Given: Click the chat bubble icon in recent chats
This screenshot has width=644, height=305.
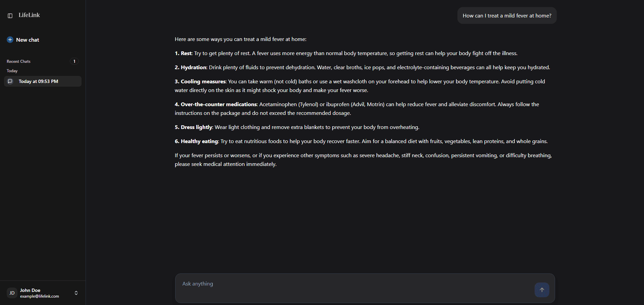Looking at the screenshot, I should click(10, 81).
